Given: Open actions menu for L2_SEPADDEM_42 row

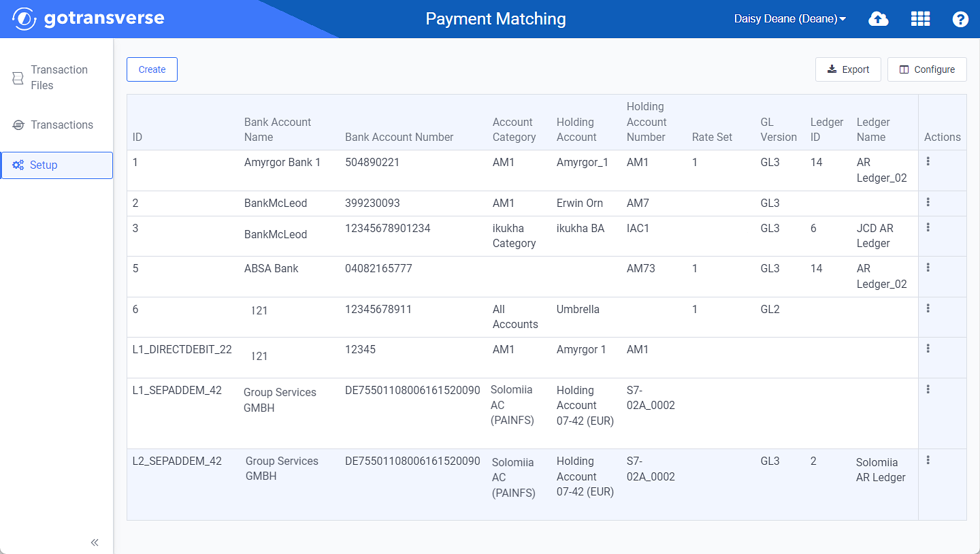Looking at the screenshot, I should 928,460.
